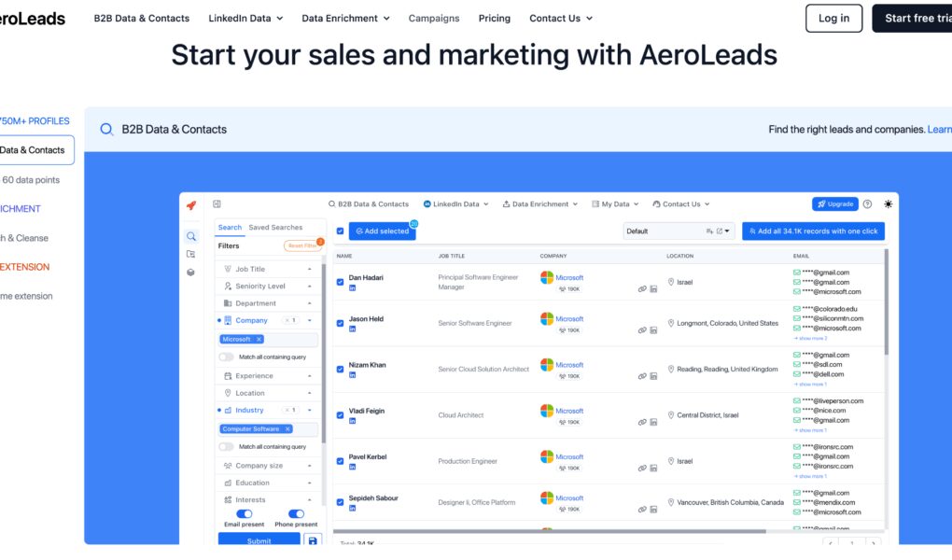Click website link icon in Jason Held row
The width and height of the screenshot is (952, 560).
642,329
